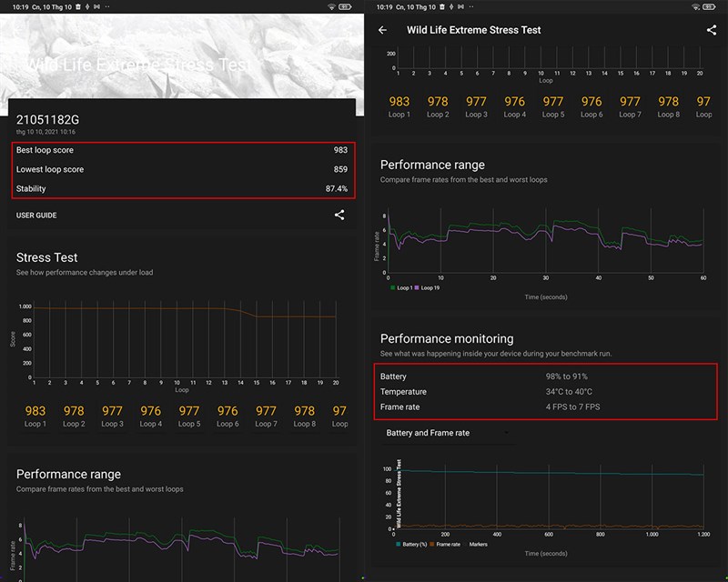Screen dimensions: 728x582
Task: Tap the back arrow in Wild Life header
Action: coord(383,30)
